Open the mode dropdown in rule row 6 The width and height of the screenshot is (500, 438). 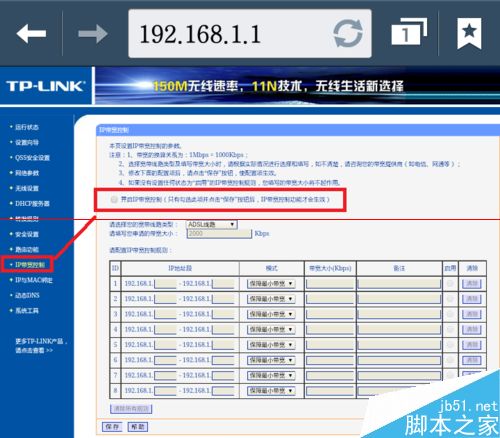271,360
